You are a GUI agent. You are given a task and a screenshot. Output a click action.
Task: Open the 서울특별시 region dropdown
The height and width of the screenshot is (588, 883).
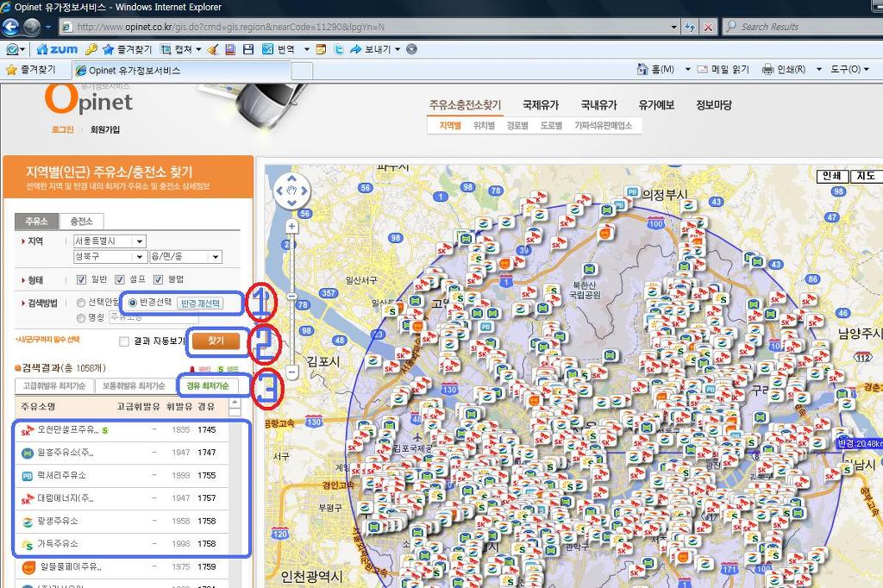pos(110,241)
